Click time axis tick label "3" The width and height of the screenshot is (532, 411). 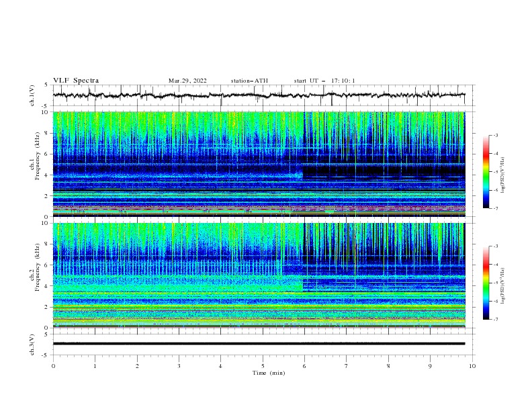(x=179, y=366)
